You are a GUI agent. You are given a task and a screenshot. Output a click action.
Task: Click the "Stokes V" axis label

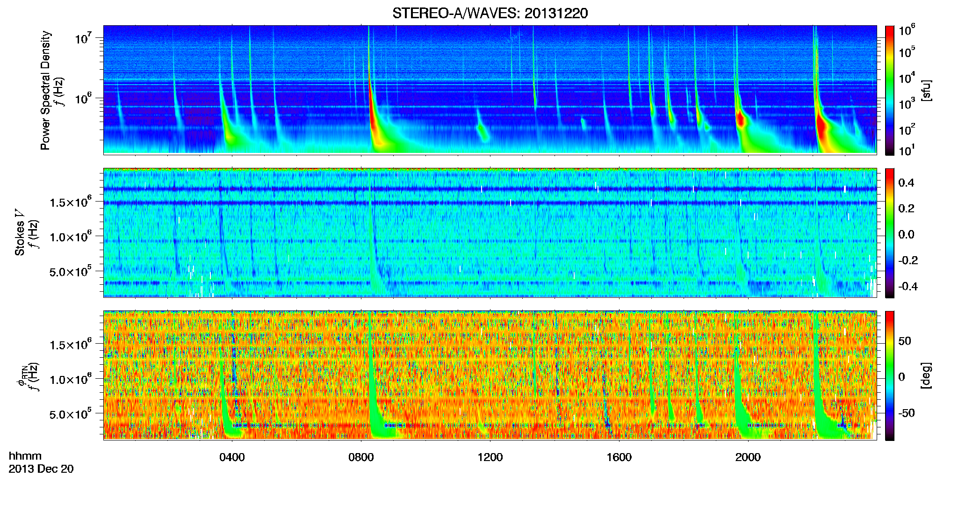tap(20, 232)
